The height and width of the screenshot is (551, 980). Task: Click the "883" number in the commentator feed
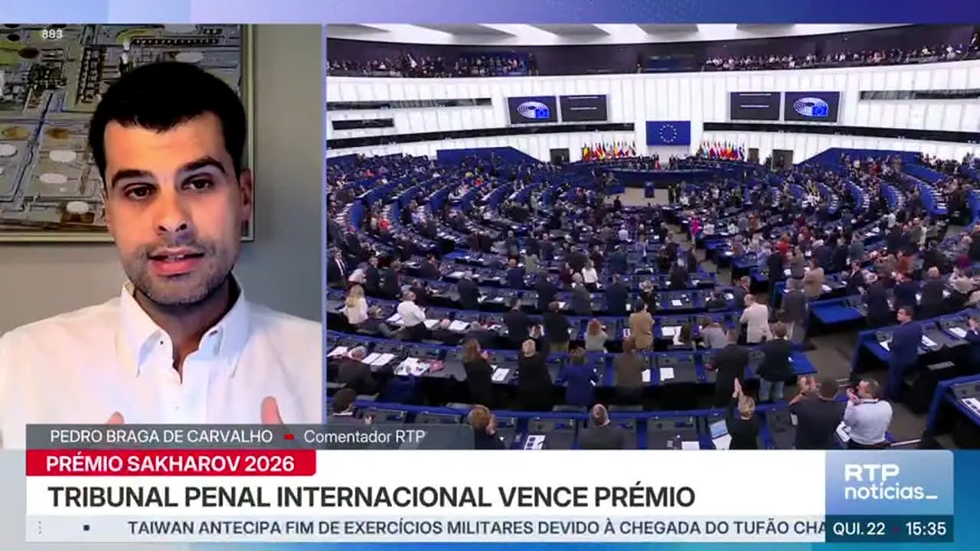(52, 34)
